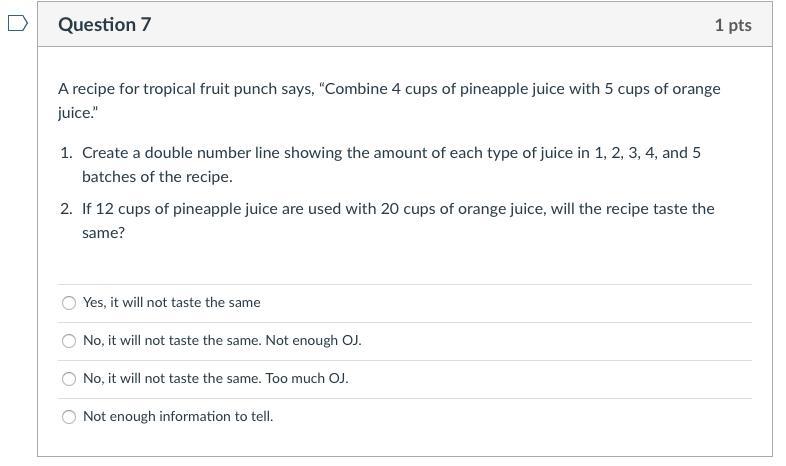Click the 'Not enough information to tell.' answer text
This screenshot has height=466, width=786.
(177, 416)
